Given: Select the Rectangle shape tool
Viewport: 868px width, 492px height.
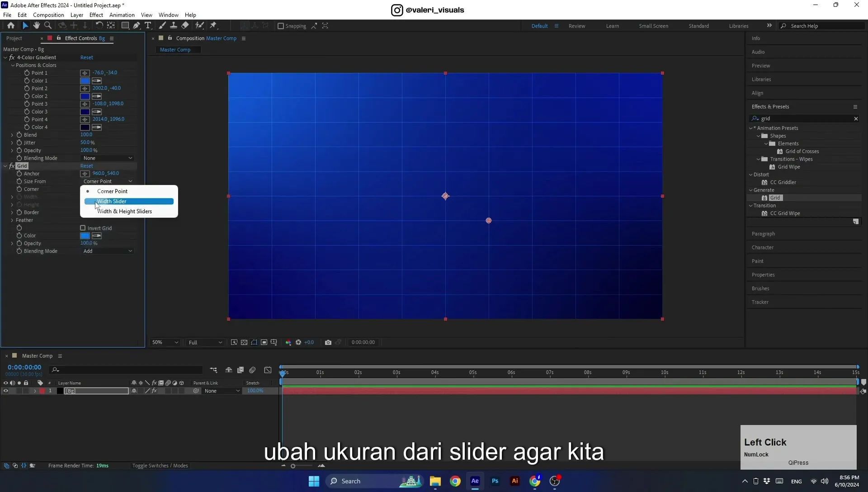Looking at the screenshot, I should pos(125,26).
